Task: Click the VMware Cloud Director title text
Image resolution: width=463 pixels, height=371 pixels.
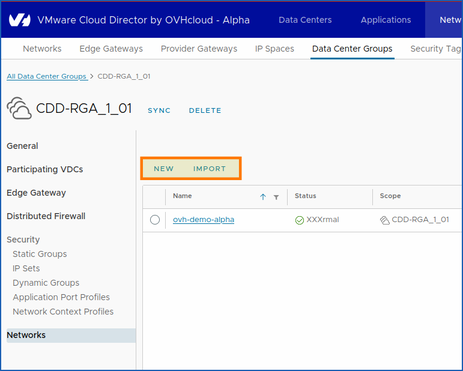Action: [x=143, y=20]
